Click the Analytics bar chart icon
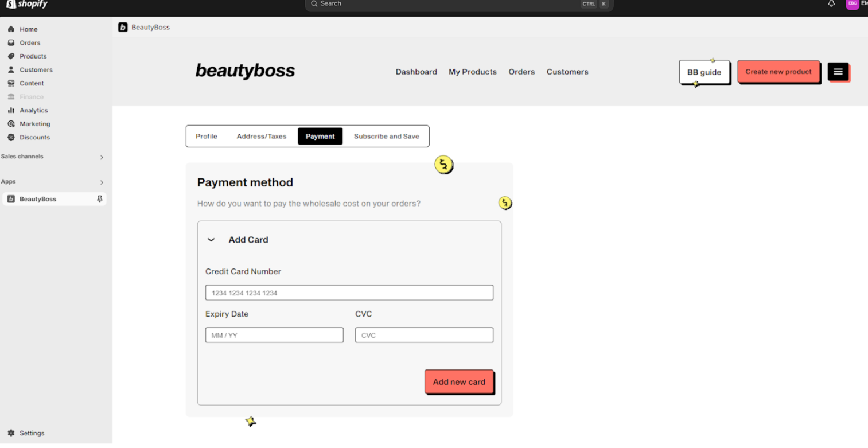 11,110
